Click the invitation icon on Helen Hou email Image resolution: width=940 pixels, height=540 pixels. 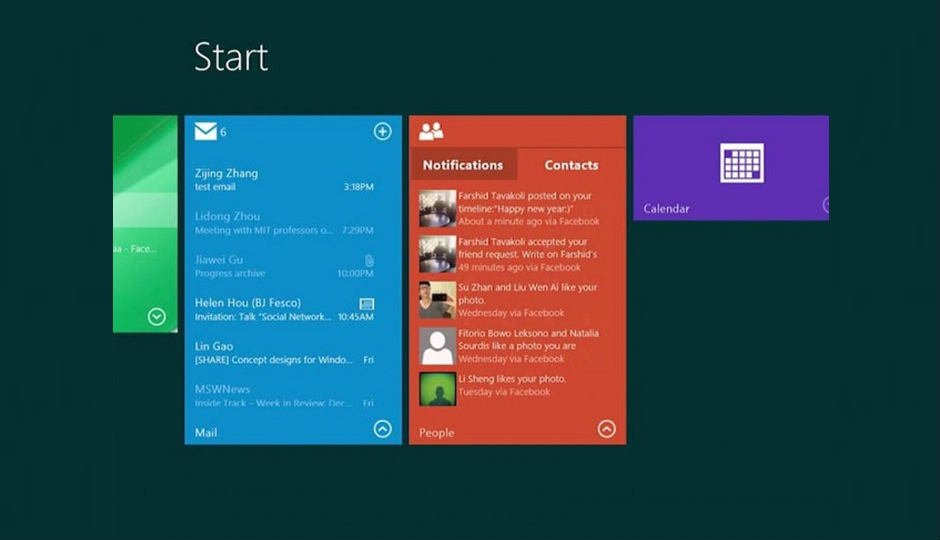(x=366, y=303)
